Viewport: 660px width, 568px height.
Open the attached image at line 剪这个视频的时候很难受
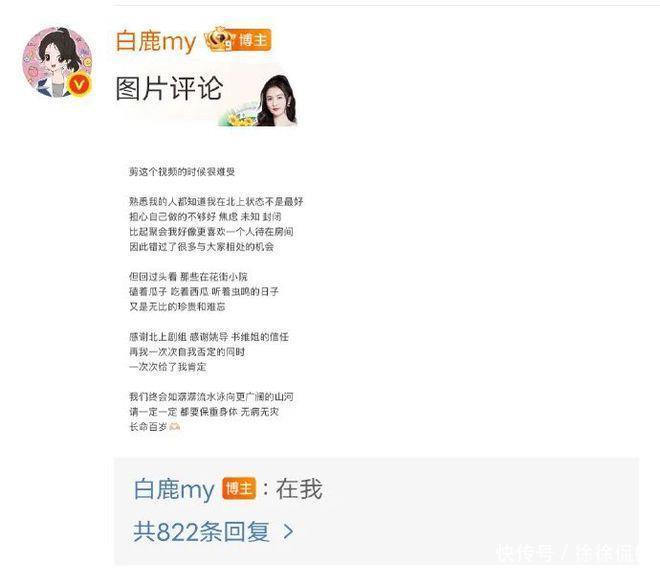(x=182, y=171)
